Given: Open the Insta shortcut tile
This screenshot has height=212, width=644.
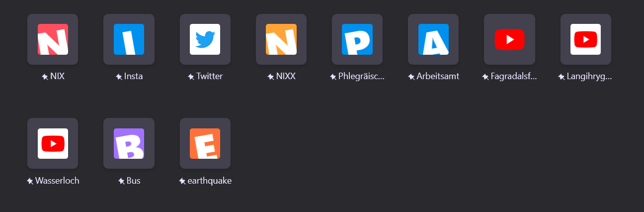Looking at the screenshot, I should click(x=129, y=39).
